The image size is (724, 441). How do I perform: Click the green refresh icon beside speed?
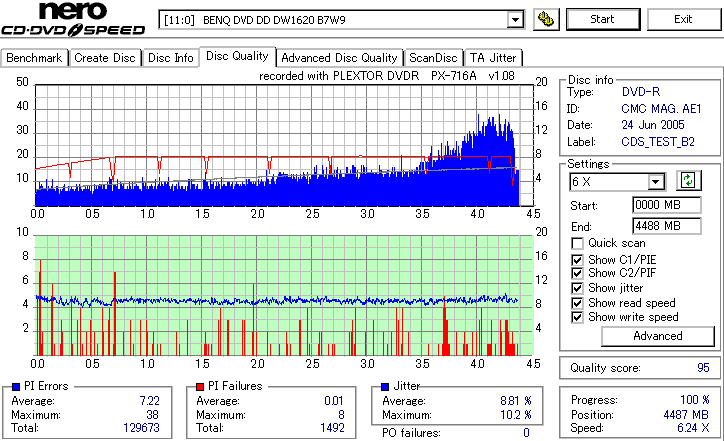pos(688,181)
